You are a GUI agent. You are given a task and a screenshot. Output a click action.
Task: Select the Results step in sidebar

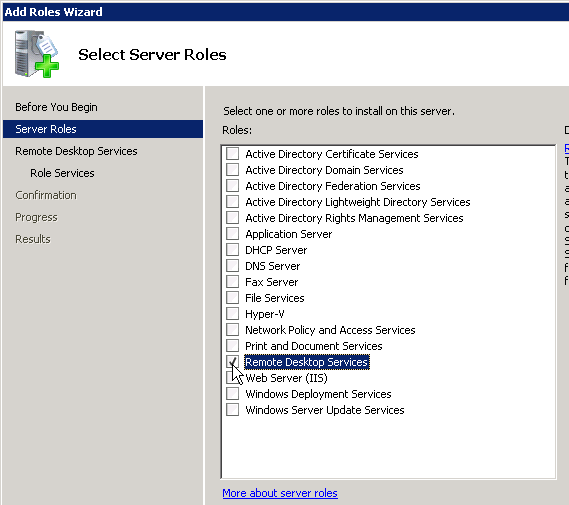[x=33, y=239]
